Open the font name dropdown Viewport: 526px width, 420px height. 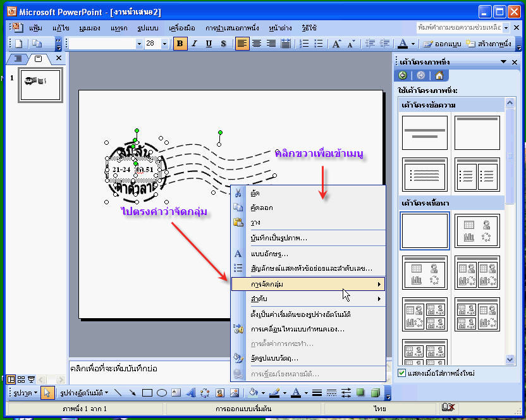pyautogui.click(x=139, y=44)
